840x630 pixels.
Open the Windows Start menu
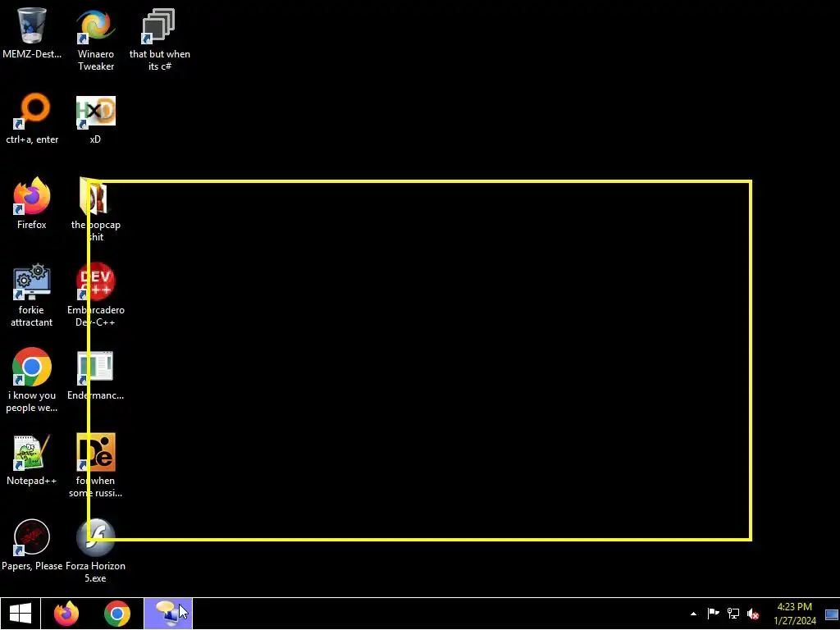(x=21, y=614)
